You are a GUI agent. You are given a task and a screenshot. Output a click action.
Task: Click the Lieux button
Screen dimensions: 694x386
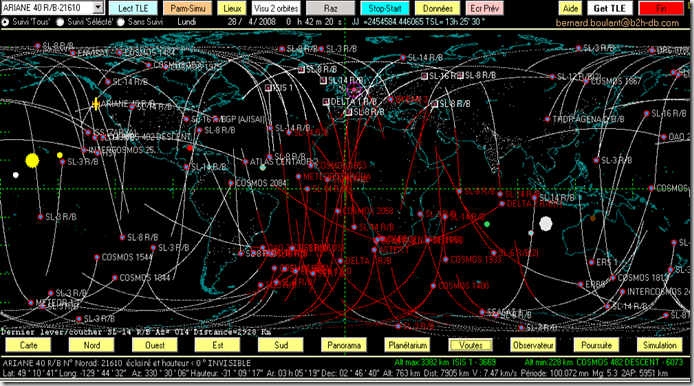[x=232, y=8]
